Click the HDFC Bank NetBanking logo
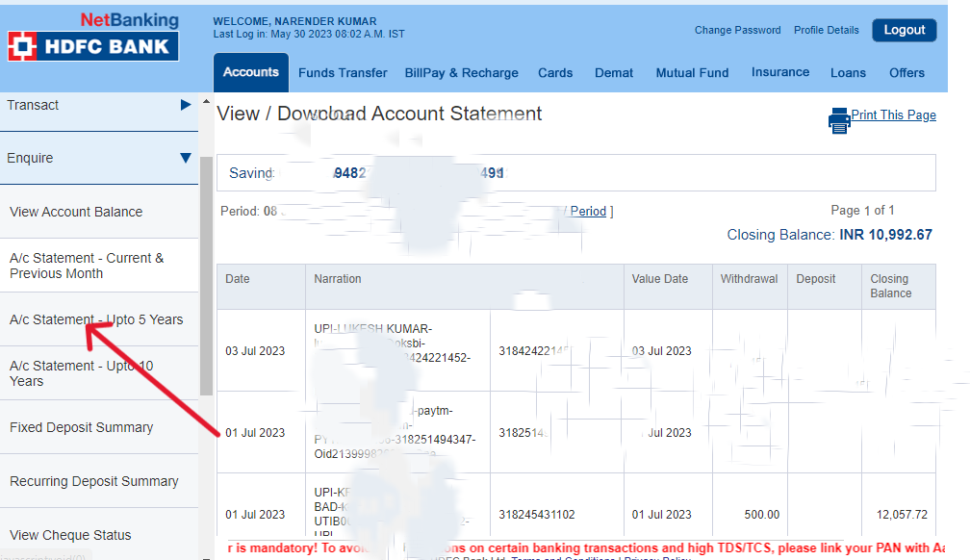Screen dimensions: 970x560 (93, 38)
